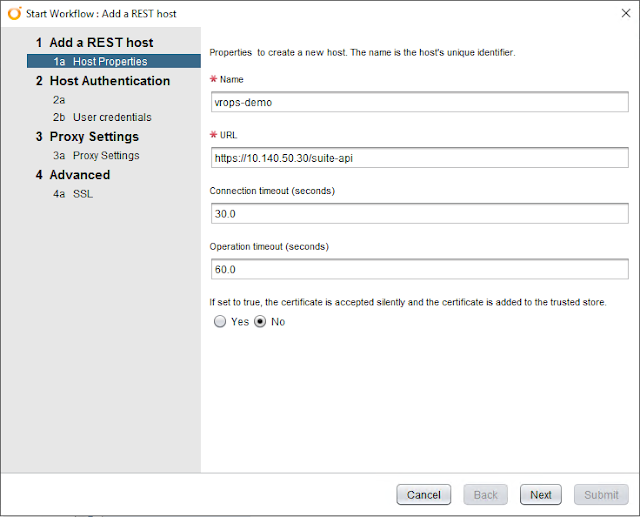Select the No radio button
The image size is (640, 517).
click(261, 322)
